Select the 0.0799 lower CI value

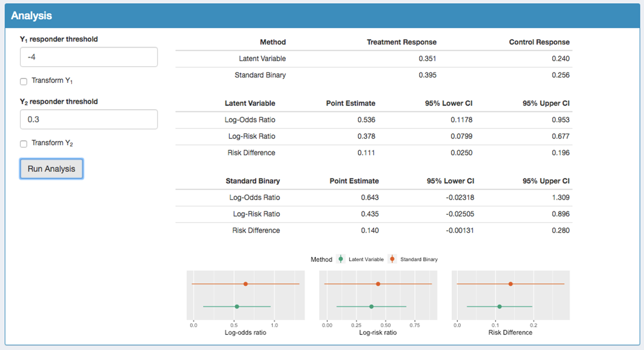[x=461, y=136]
